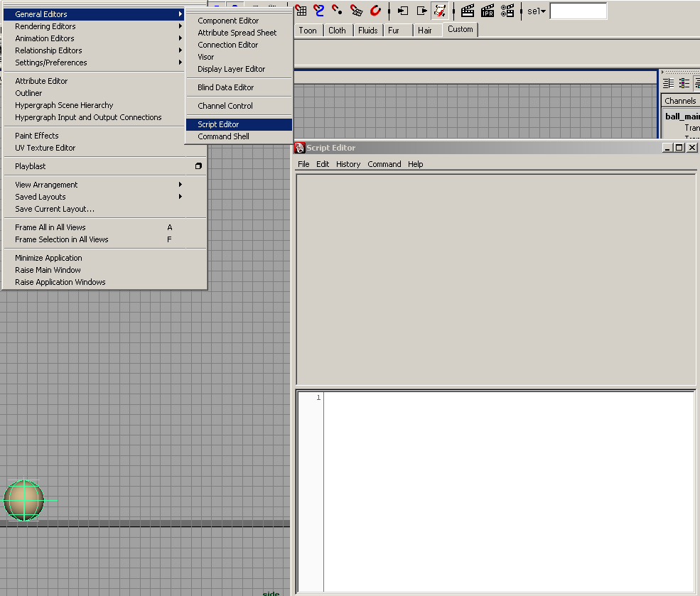
Task: Open Command Shell menu item
Action: [239, 136]
